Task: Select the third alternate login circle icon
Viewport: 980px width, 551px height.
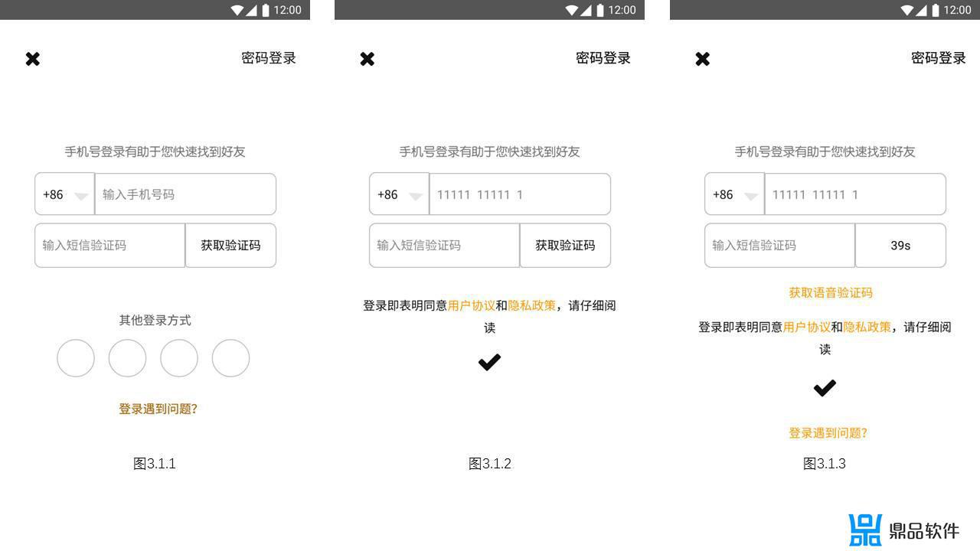Action: 178,357
